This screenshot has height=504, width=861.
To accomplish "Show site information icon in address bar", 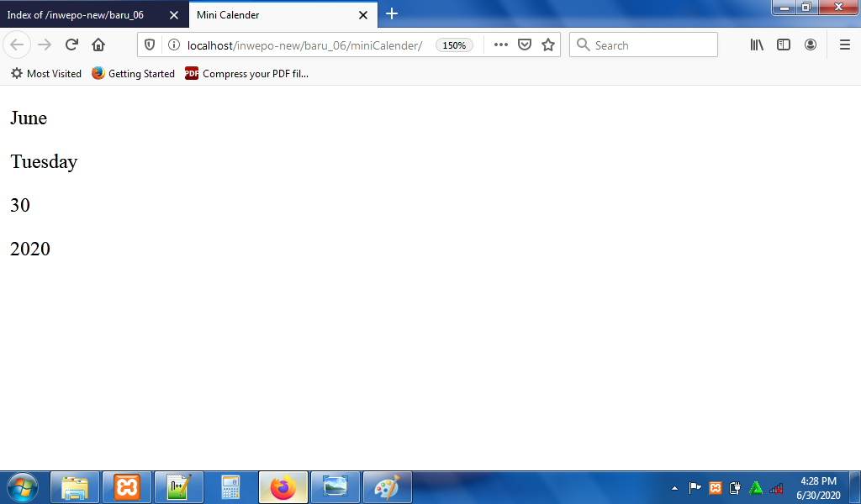I will pos(173,45).
